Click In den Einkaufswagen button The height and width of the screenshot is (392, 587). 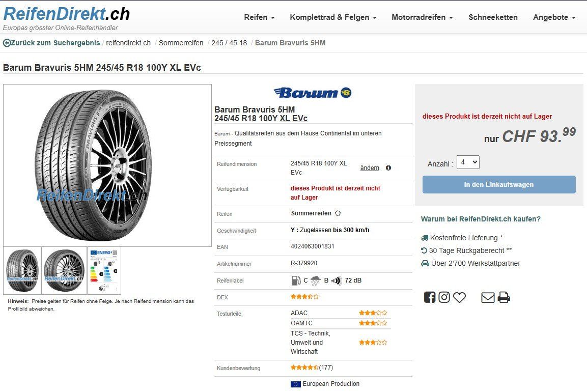click(499, 185)
